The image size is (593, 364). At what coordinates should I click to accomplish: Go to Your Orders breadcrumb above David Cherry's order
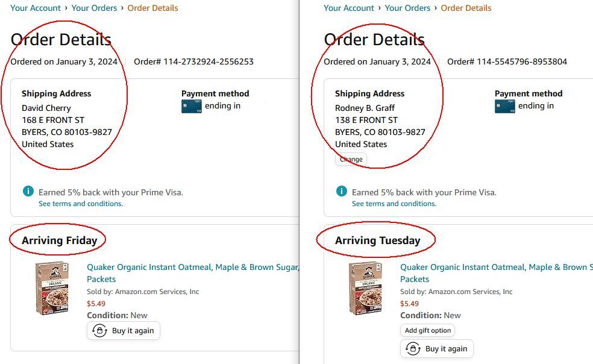coord(94,8)
